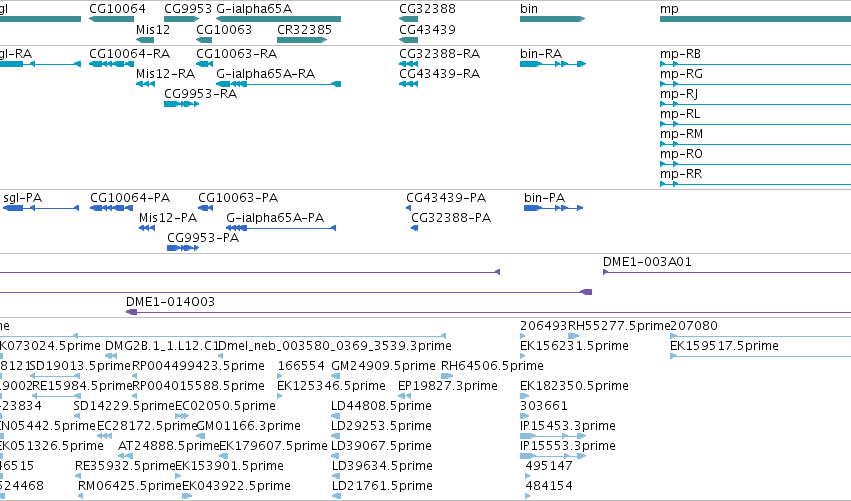The width and height of the screenshot is (851, 501).
Task: Select the LD29253.5prime EST label
Action: pos(381,426)
